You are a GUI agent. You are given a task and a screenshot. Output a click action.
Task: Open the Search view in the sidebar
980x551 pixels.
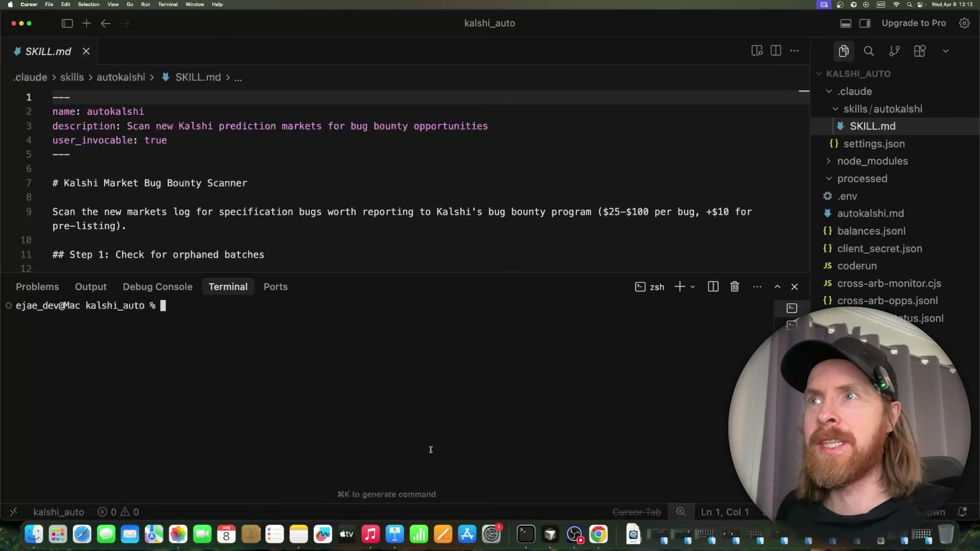coord(869,51)
